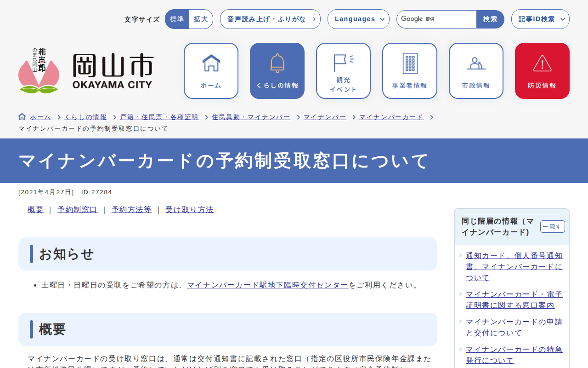This screenshot has width=588, height=368.
Task: Click the 市政情報 person-at-desk icon tile
Action: (476, 71)
